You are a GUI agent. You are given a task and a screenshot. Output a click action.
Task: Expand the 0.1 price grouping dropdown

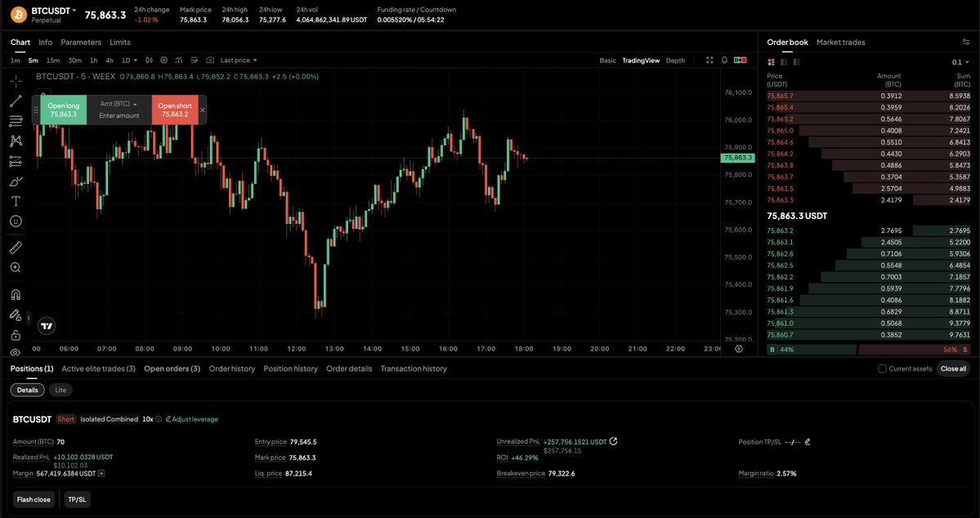click(x=960, y=62)
